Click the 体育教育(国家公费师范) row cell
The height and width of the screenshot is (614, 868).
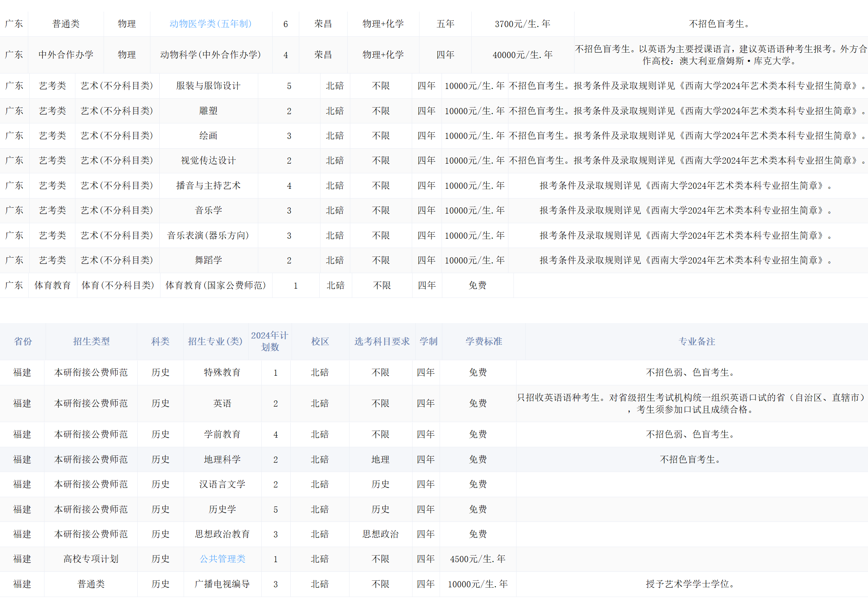(215, 286)
